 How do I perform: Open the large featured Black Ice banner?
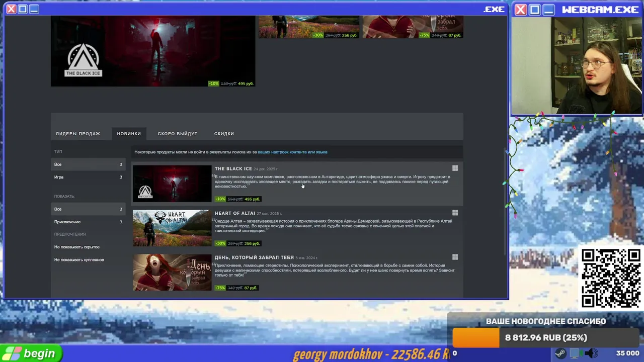(153, 51)
